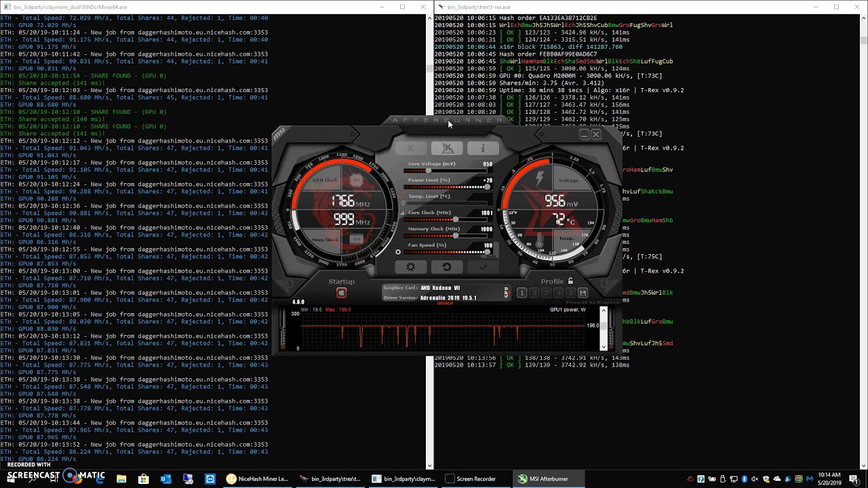Screen dimensions: 868x488
Task: Select profile slot 5
Action: pos(570,293)
